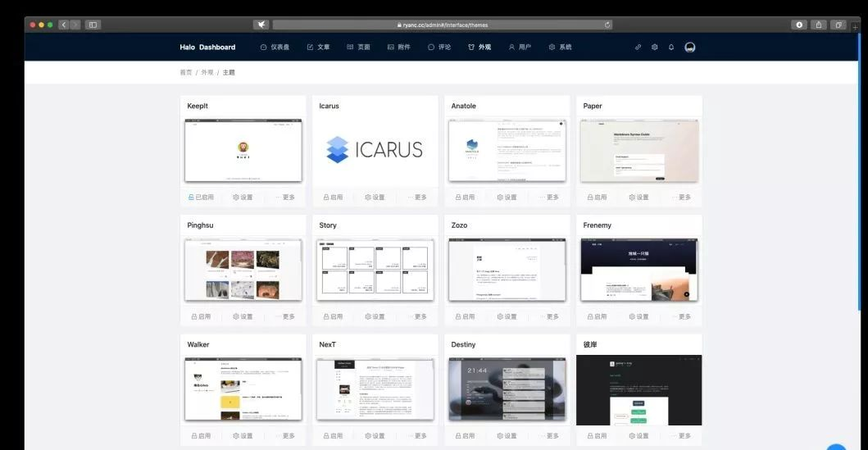Expand 更多 options on KeepIt theme

(285, 197)
